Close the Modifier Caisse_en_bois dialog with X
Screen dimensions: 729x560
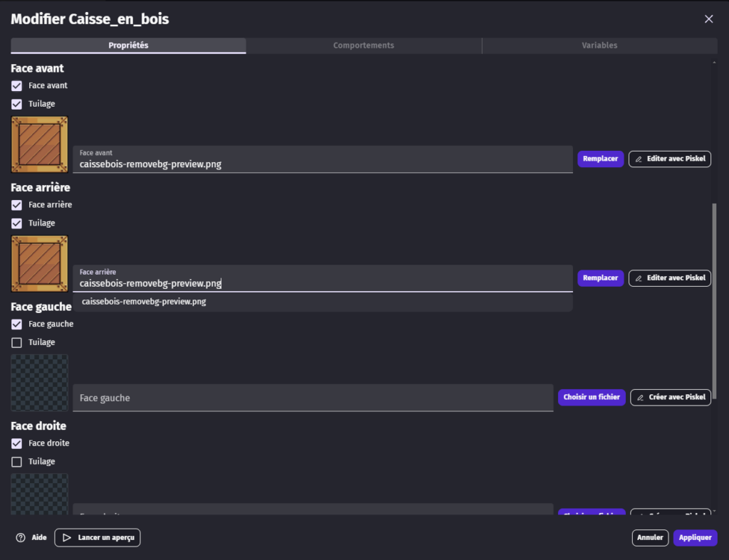coord(708,19)
